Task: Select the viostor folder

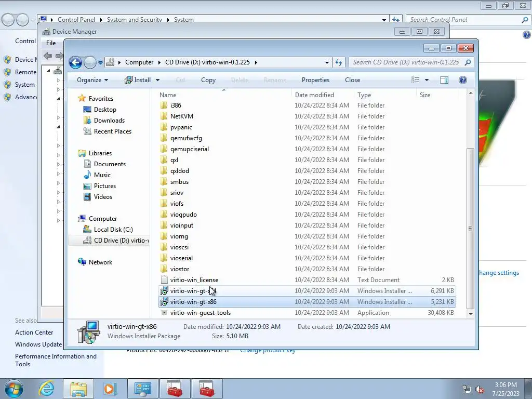Action: click(179, 269)
